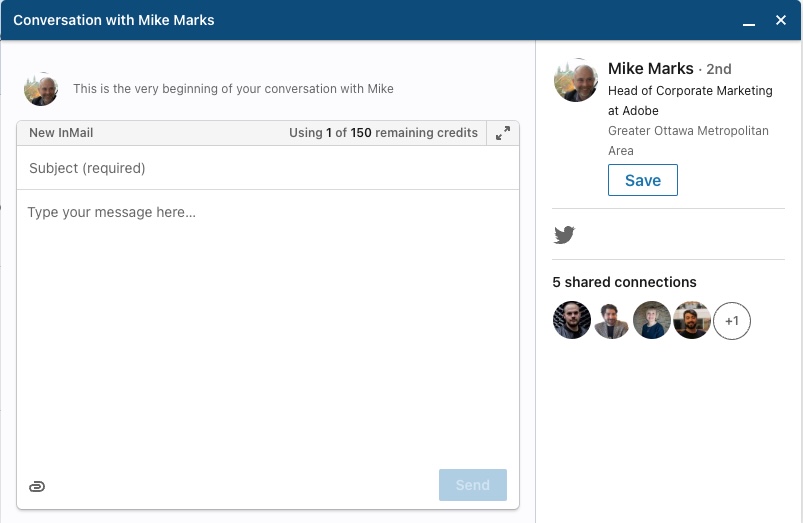Image resolution: width=803 pixels, height=523 pixels.
Task: Open Mike Marks' Twitter profile icon
Action: pos(564,235)
